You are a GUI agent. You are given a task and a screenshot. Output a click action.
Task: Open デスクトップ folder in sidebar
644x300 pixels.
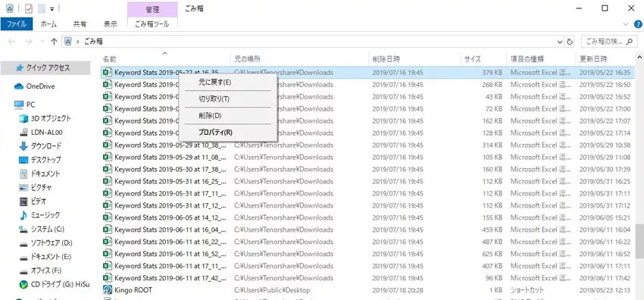click(45, 160)
